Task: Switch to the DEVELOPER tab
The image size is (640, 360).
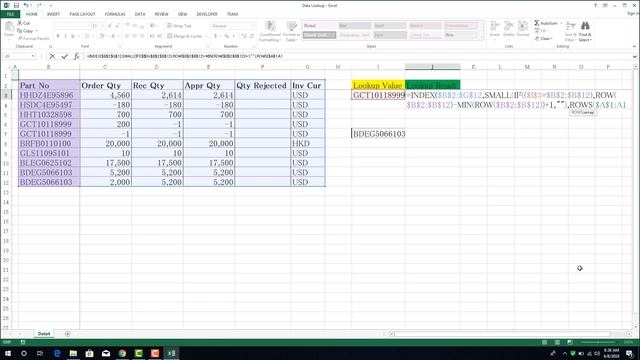Action: (x=207, y=14)
